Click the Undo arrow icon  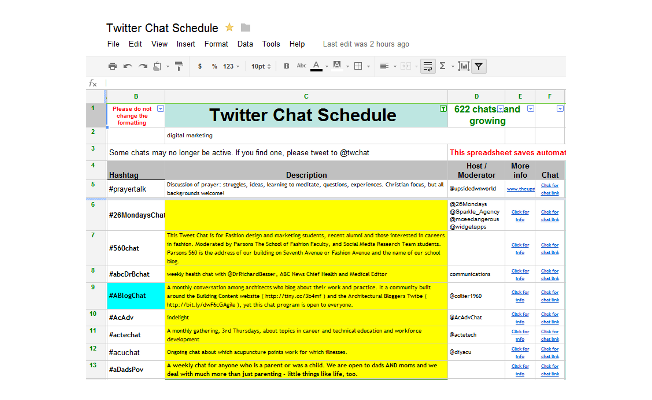[129, 66]
